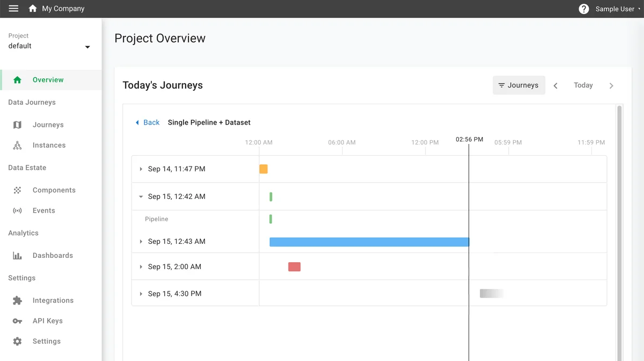Collapse the Sep 15, 12:42 AM row

click(x=141, y=197)
